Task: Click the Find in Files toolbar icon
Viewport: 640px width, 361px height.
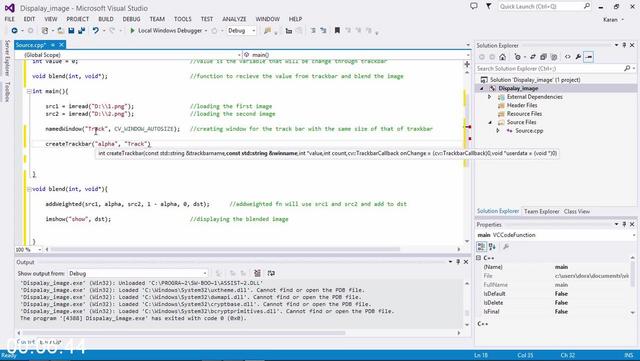Action: coord(267,31)
